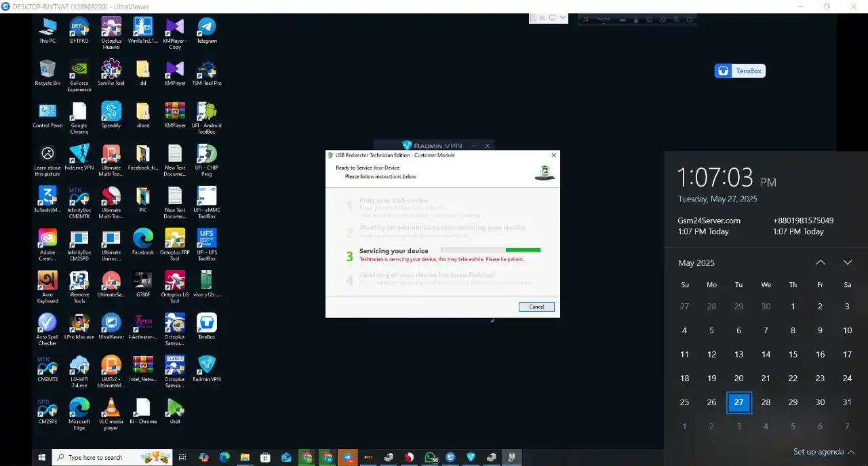Viewport: 868px width, 466px height.
Task: Open UFI - CHIP Prog shortcut
Action: [207, 160]
